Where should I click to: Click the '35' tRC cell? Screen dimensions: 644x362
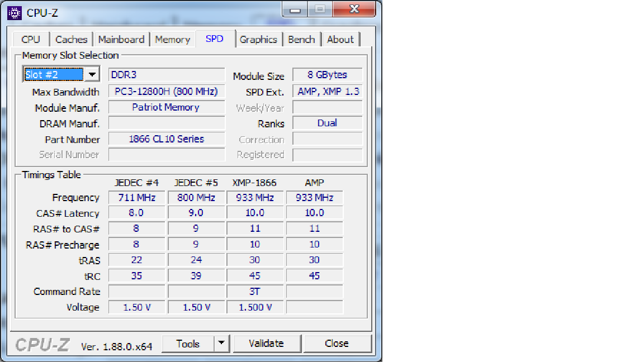(137, 276)
